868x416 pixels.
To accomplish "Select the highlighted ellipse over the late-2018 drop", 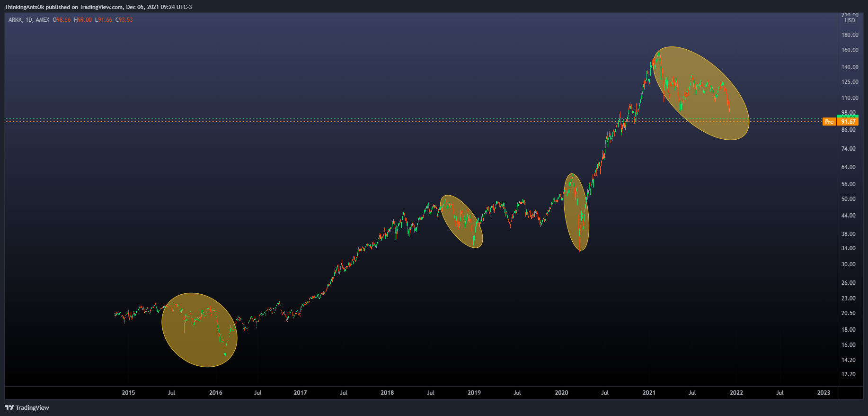I will 461,221.
